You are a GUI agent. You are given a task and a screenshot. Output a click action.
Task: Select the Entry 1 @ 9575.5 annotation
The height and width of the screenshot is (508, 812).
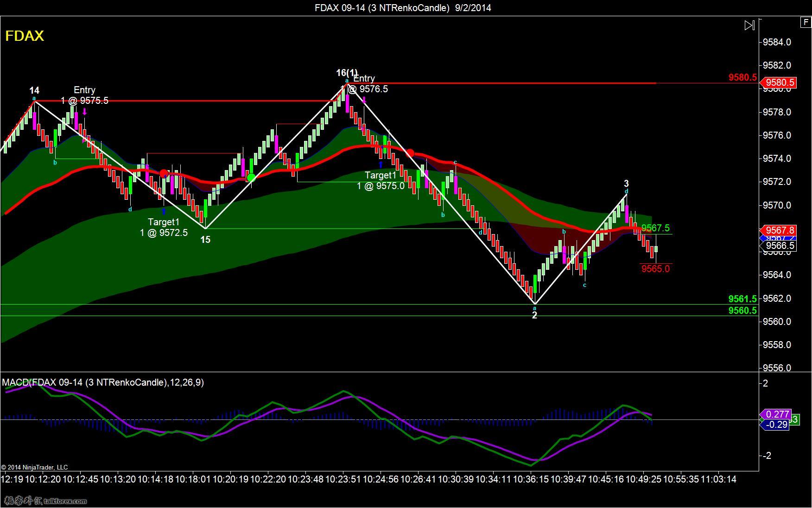tap(84, 95)
